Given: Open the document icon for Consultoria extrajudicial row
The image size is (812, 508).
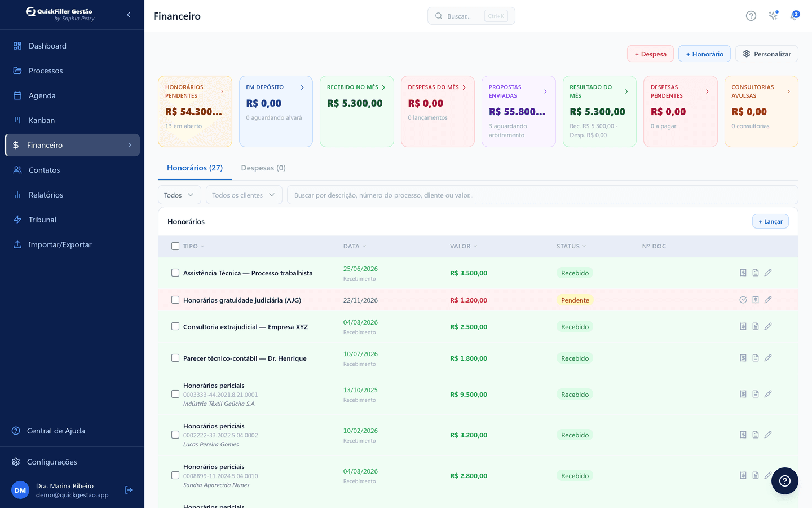Looking at the screenshot, I should 756,326.
